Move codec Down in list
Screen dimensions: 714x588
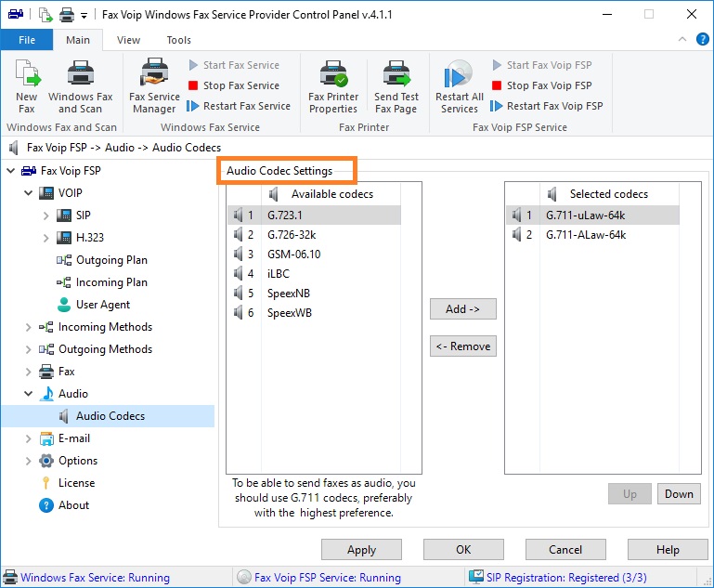[x=679, y=494]
